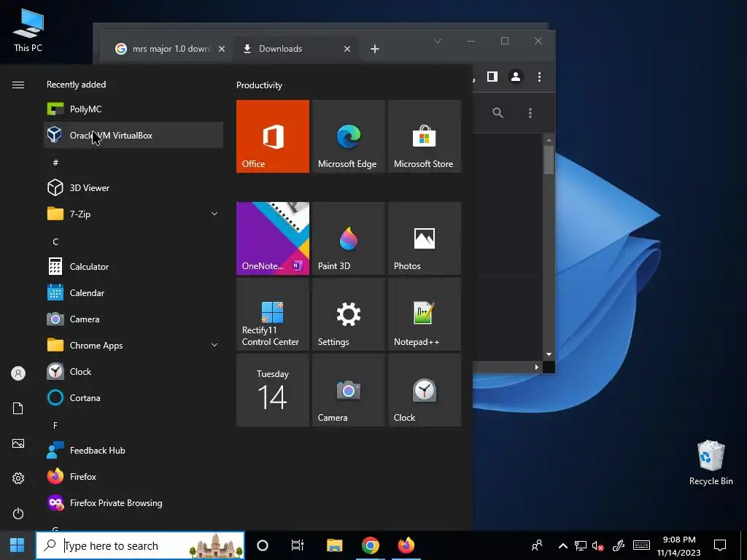The height and width of the screenshot is (560, 747).
Task: Click the # section header
Action: 55,163
